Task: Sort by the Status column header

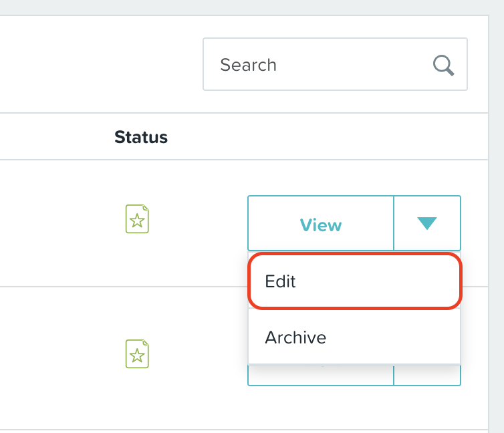Action: pyautogui.click(x=141, y=137)
